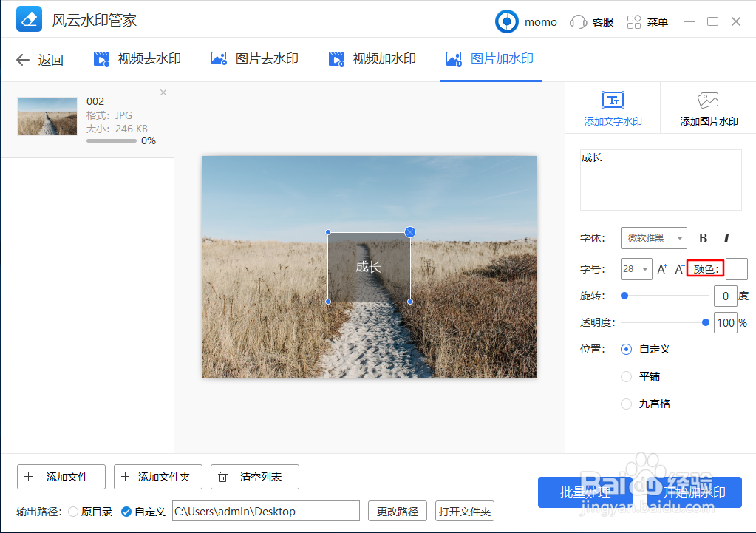Select the 添加文字水印 text watermark tool
The width and height of the screenshot is (756, 533).
coord(613,108)
